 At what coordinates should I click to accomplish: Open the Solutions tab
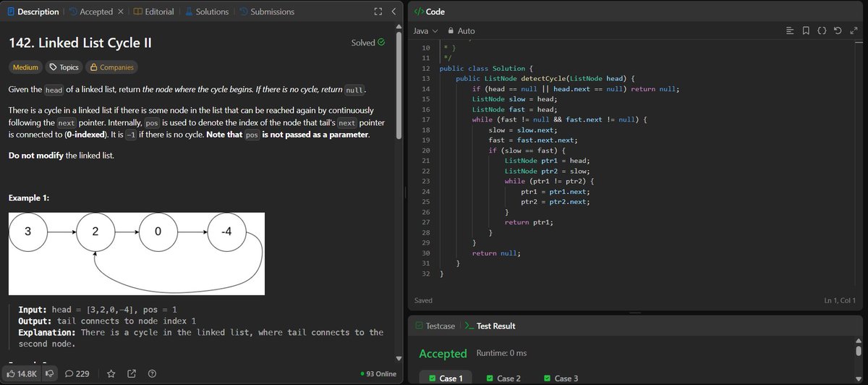[206, 12]
